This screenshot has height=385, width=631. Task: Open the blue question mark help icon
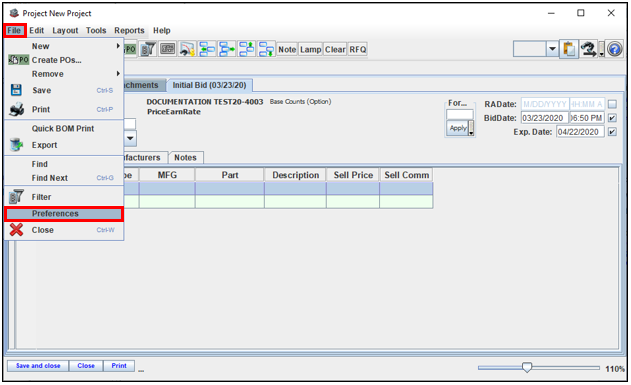[x=615, y=49]
